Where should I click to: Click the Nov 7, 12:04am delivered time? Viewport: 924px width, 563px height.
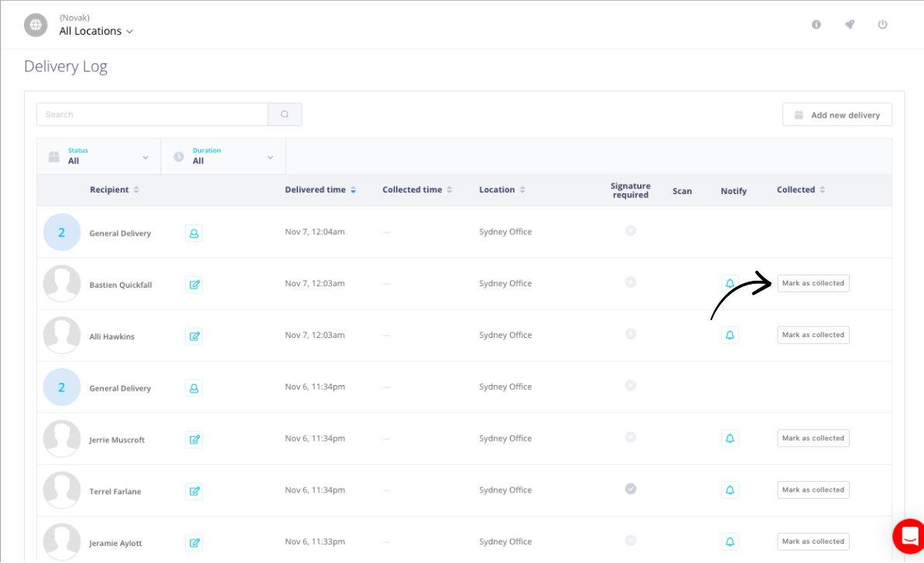coord(315,232)
